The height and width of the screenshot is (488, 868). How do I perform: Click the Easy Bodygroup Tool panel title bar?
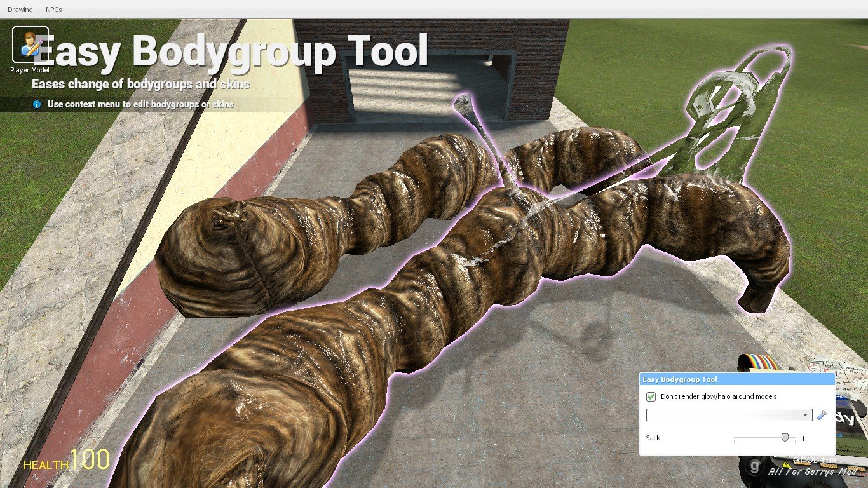pos(736,379)
